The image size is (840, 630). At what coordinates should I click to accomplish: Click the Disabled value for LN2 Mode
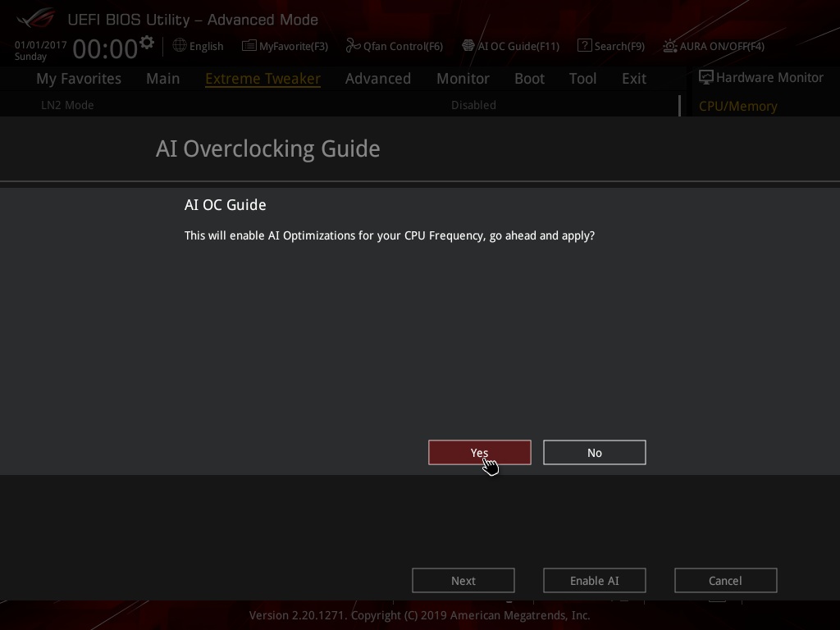click(473, 105)
